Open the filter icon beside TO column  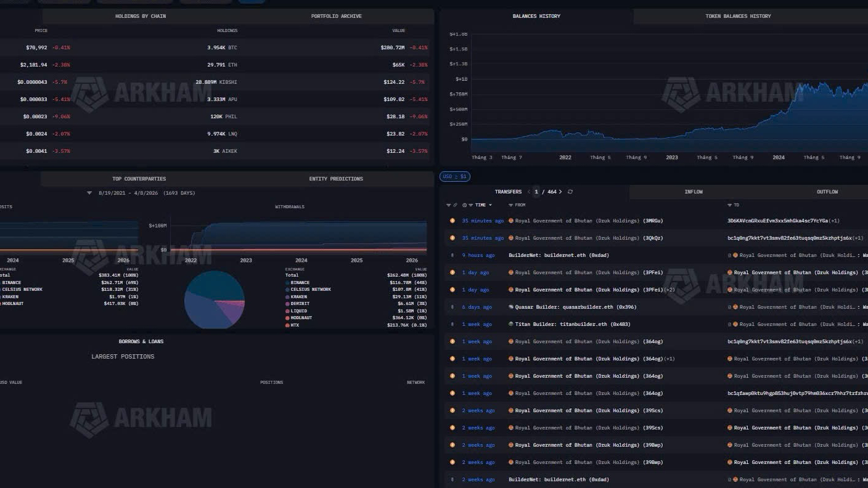coord(730,205)
